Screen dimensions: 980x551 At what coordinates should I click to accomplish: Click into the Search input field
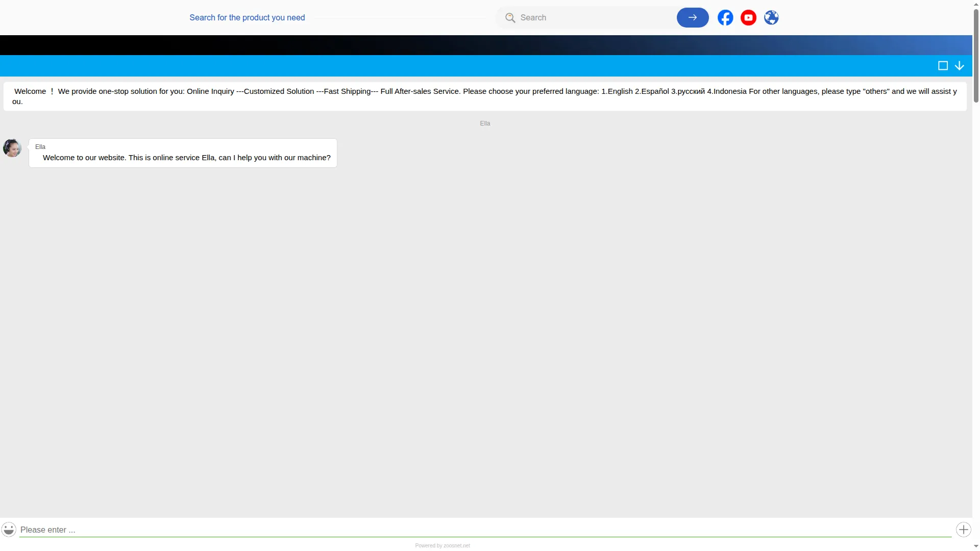pyautogui.click(x=596, y=17)
